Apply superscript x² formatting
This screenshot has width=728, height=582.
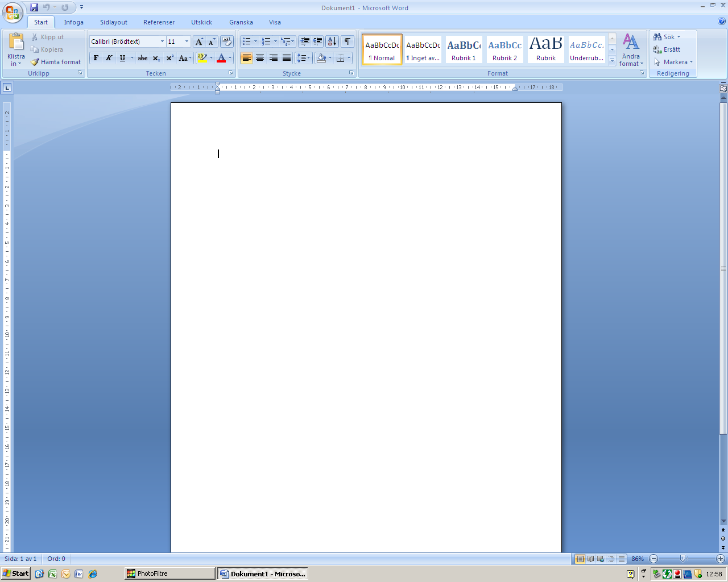point(169,58)
